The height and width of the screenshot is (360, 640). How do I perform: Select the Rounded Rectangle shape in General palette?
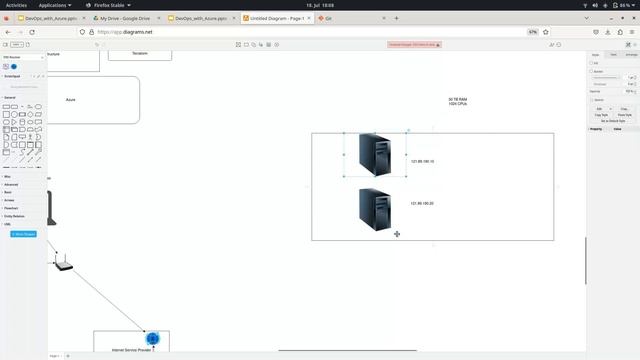(x=15, y=107)
